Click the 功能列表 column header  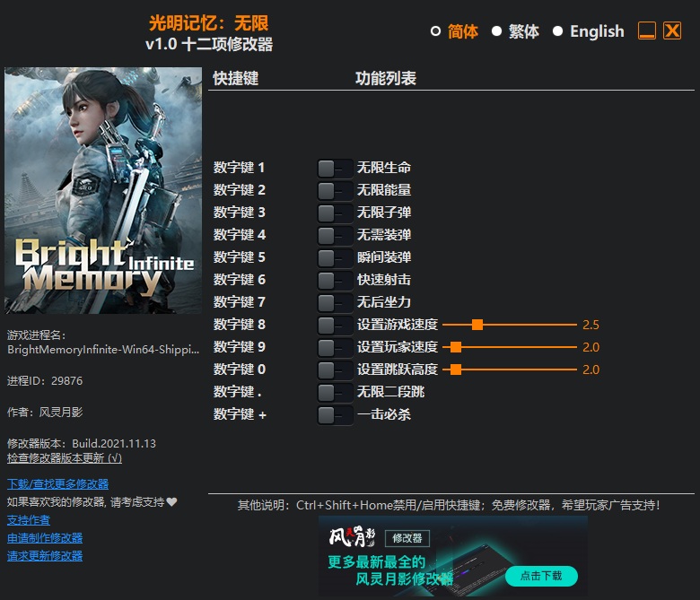click(386, 79)
